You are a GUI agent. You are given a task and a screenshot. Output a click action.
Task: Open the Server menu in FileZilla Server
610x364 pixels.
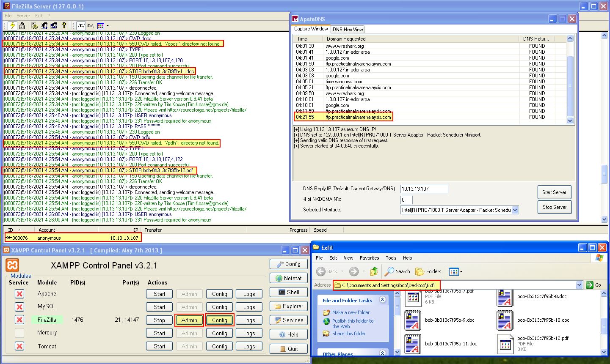23,16
